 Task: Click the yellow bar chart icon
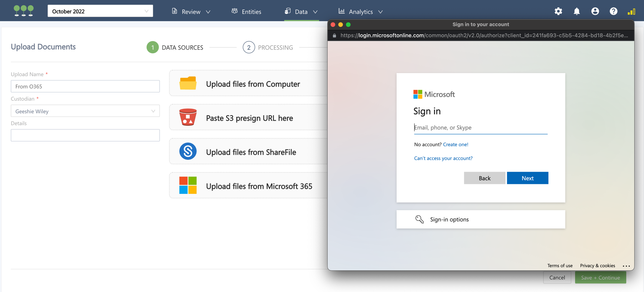[x=631, y=11]
